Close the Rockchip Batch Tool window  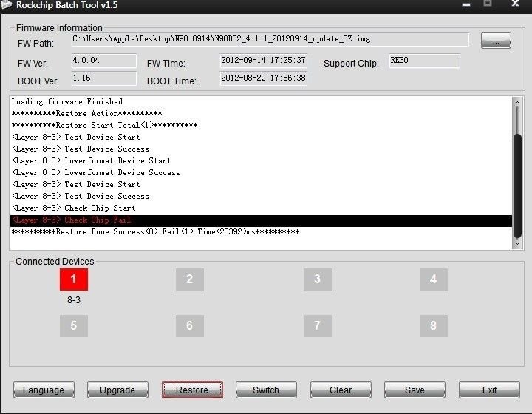[515, 4]
